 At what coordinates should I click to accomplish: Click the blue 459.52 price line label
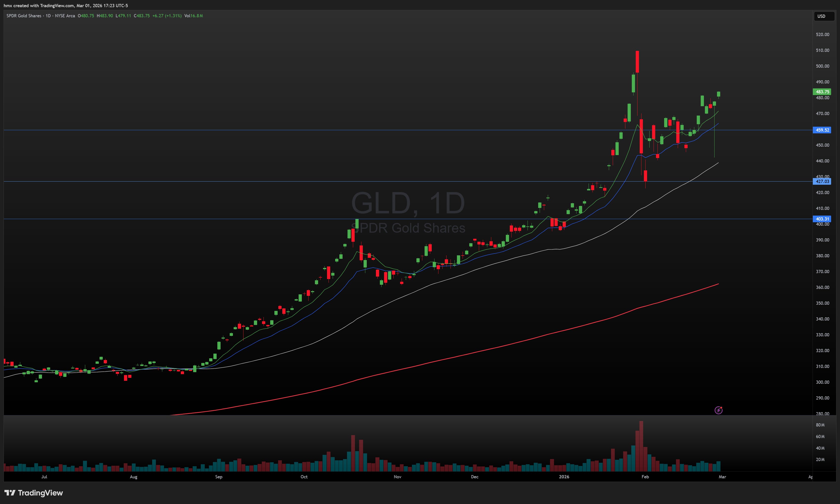(822, 130)
